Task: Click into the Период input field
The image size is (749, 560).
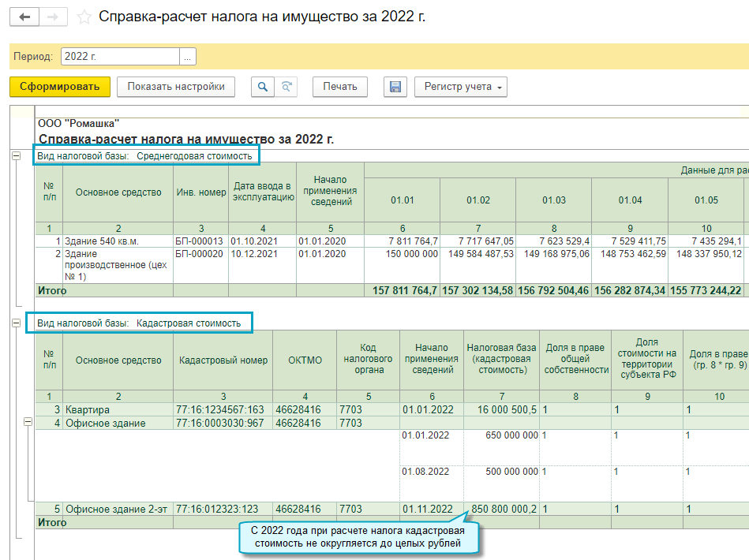Action: tap(120, 57)
